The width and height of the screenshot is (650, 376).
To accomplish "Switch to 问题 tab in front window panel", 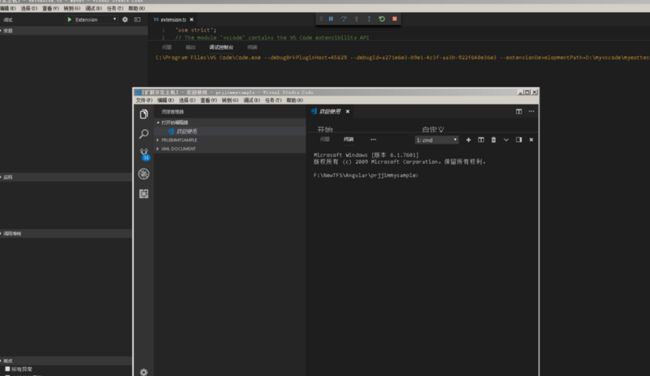I will pos(325,139).
